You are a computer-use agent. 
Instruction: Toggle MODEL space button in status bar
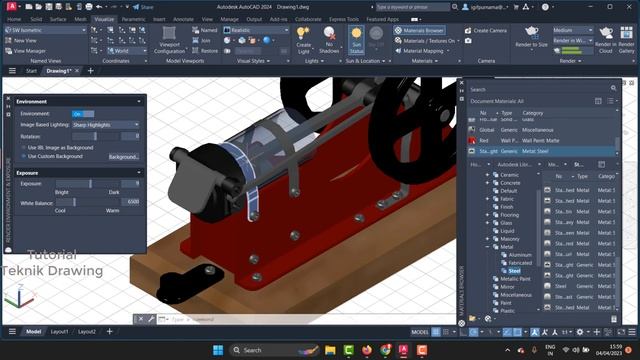[420, 332]
